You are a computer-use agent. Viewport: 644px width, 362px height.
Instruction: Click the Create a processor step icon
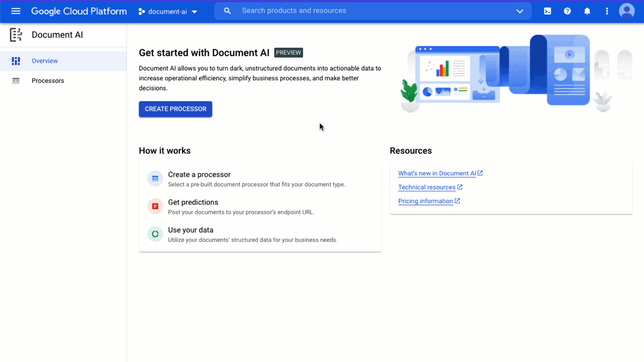155,179
